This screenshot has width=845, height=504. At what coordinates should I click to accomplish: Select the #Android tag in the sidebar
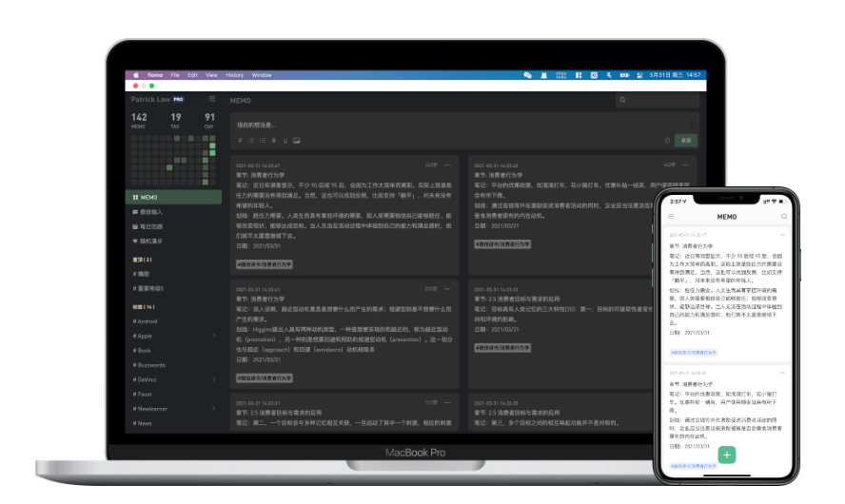[145, 321]
